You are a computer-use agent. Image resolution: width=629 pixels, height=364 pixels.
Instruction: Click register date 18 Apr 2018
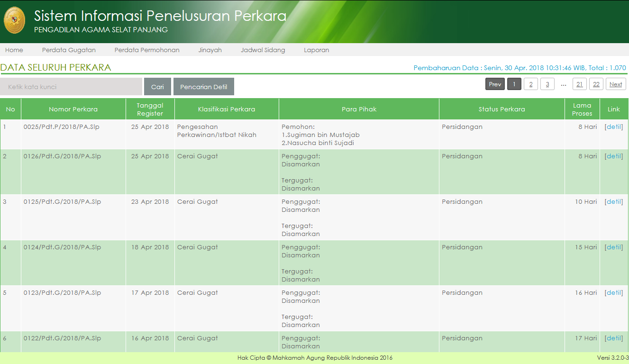150,247
